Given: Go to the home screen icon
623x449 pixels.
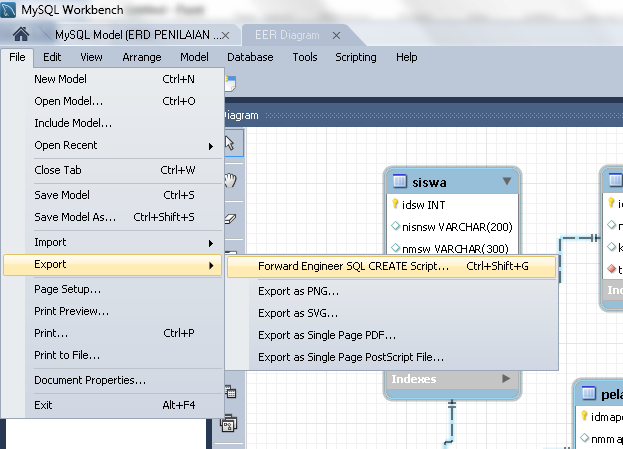Looking at the screenshot, I should pyautogui.click(x=21, y=34).
